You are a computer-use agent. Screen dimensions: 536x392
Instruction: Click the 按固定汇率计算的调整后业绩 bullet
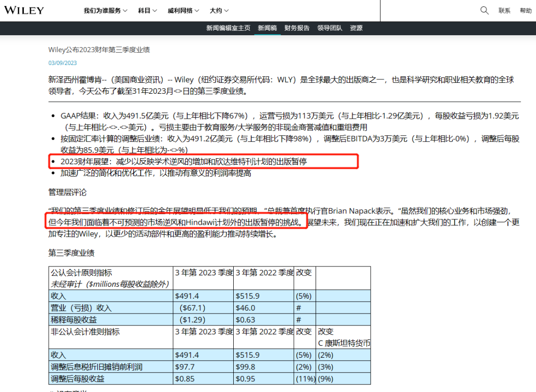(290, 144)
